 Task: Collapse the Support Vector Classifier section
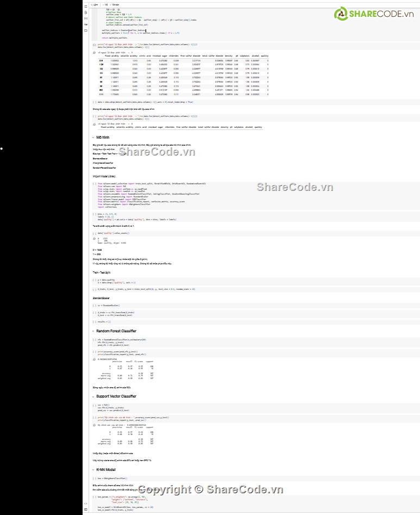[x=92, y=396]
